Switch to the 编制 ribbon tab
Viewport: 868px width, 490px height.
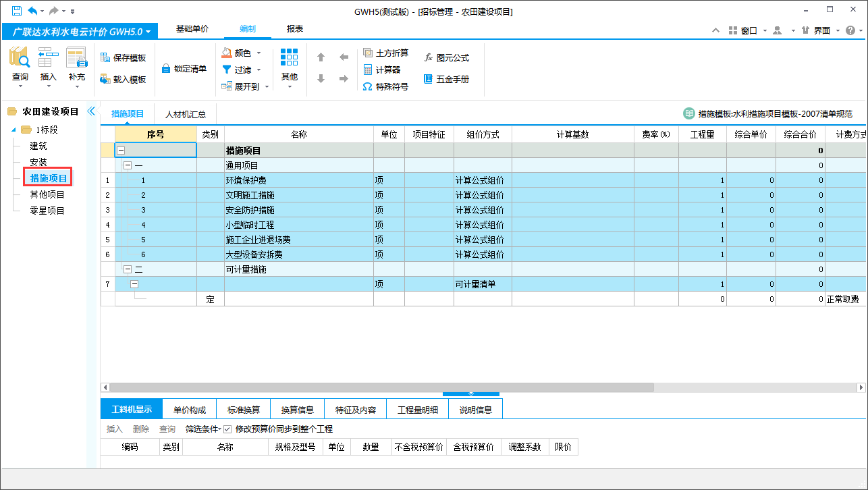(248, 29)
